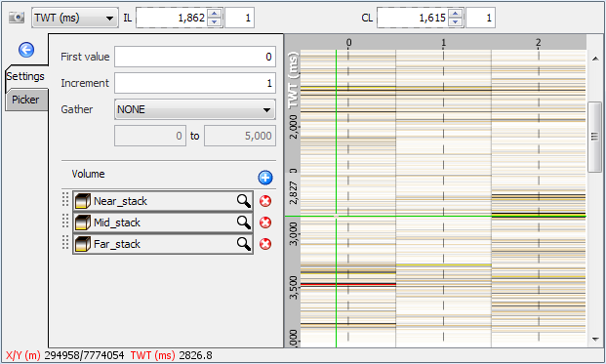Click the Near_stack volume cube icon
Image resolution: width=606 pixels, height=364 pixels.
tap(83, 201)
